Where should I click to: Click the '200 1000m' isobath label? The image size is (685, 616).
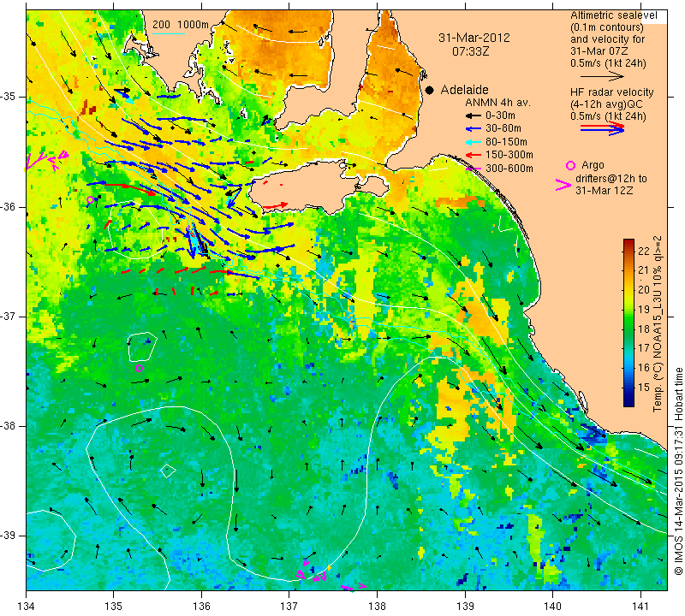pyautogui.click(x=181, y=25)
